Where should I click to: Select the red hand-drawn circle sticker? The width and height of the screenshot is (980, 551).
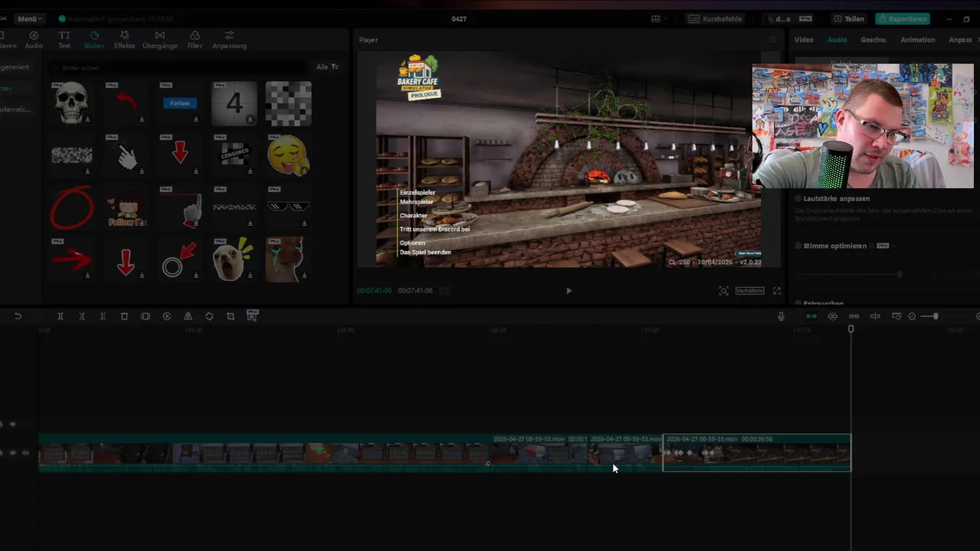point(71,207)
